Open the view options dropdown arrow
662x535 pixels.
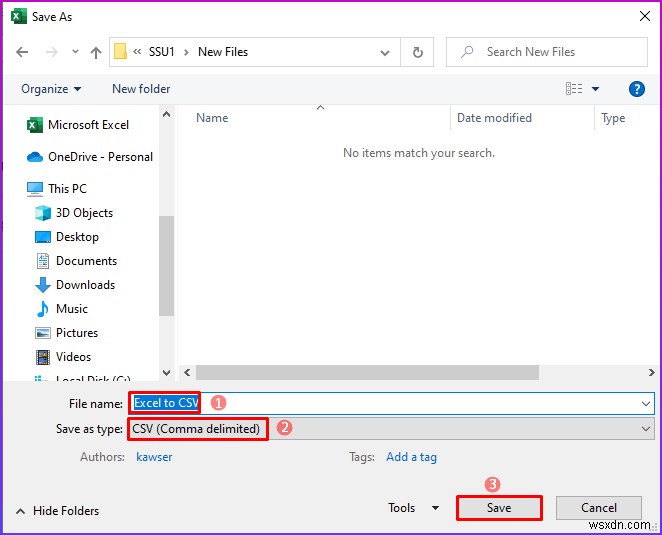(x=595, y=89)
